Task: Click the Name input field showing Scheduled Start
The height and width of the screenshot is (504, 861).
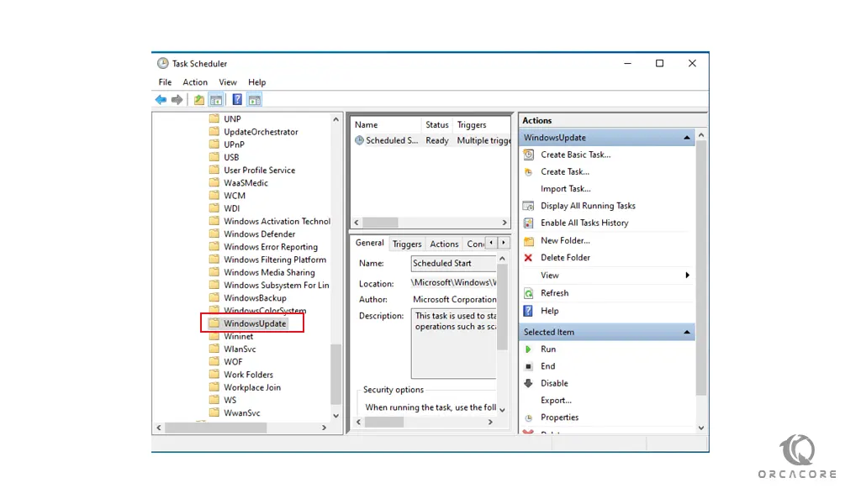Action: pyautogui.click(x=453, y=264)
